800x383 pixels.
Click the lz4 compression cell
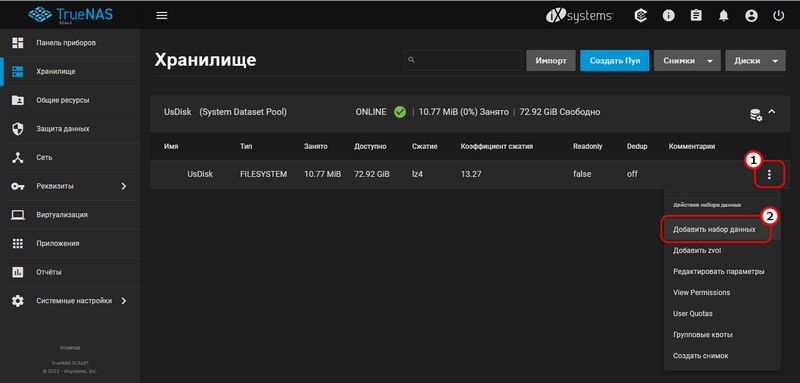point(418,174)
